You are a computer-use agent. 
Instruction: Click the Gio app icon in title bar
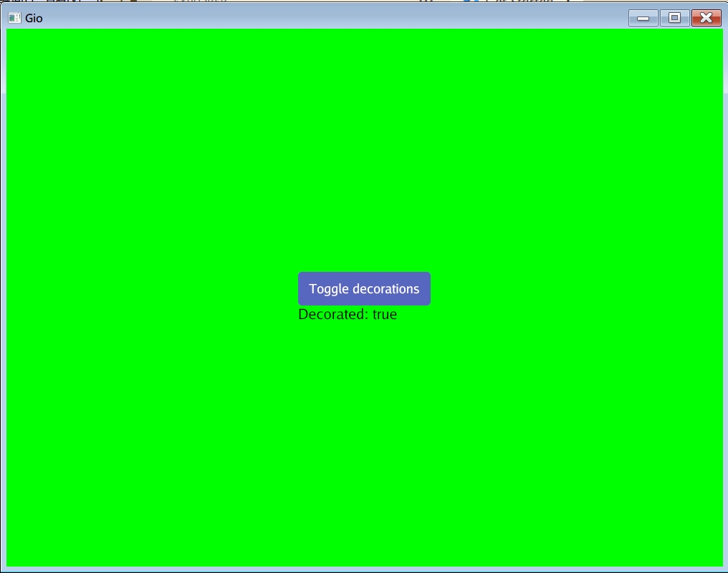pos(14,18)
